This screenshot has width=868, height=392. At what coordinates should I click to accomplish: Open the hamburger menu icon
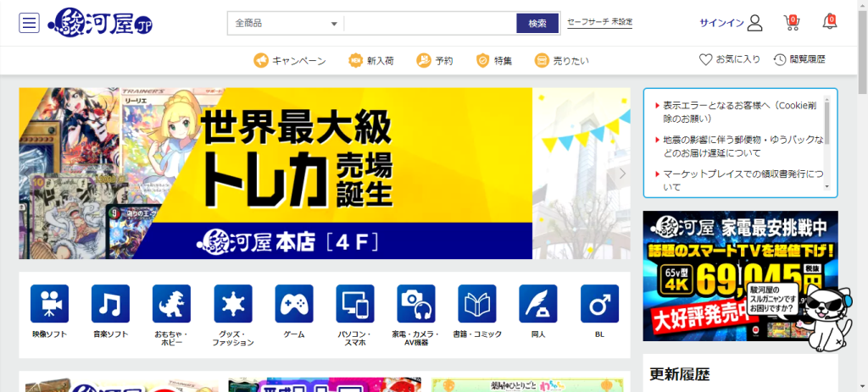(30, 23)
